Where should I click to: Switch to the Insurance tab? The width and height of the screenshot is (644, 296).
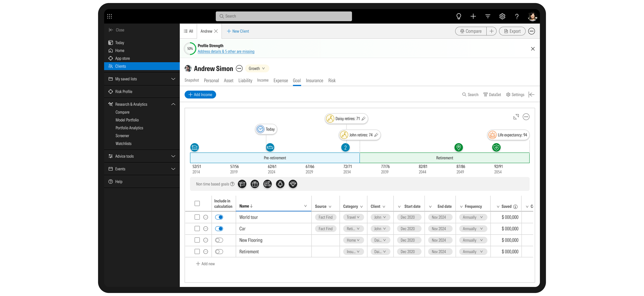[314, 80]
